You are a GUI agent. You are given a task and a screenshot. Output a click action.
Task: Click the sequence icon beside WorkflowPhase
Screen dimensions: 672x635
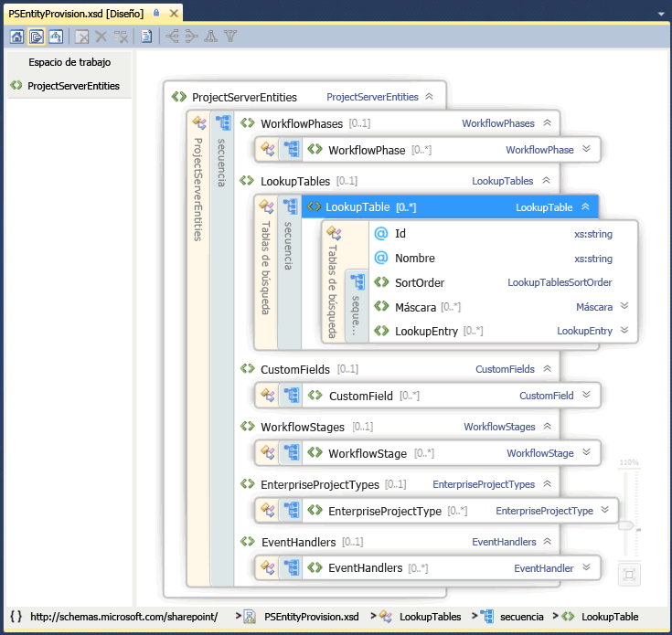click(292, 150)
